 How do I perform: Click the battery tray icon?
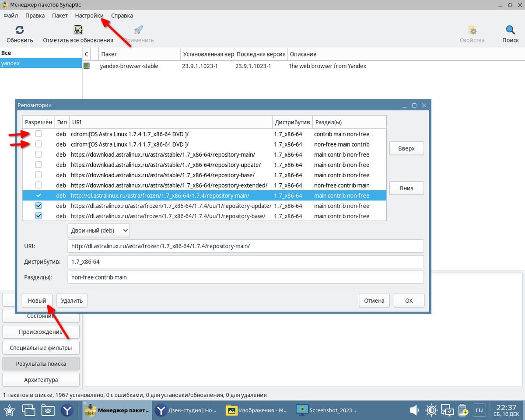coord(463,410)
